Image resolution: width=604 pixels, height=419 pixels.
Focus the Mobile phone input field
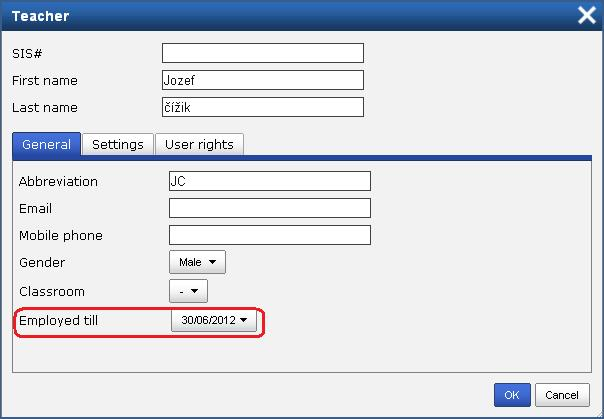click(x=270, y=235)
